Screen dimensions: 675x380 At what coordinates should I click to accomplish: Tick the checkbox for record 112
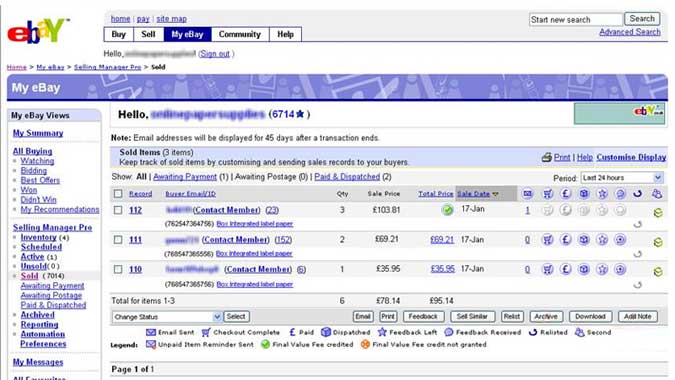118,210
